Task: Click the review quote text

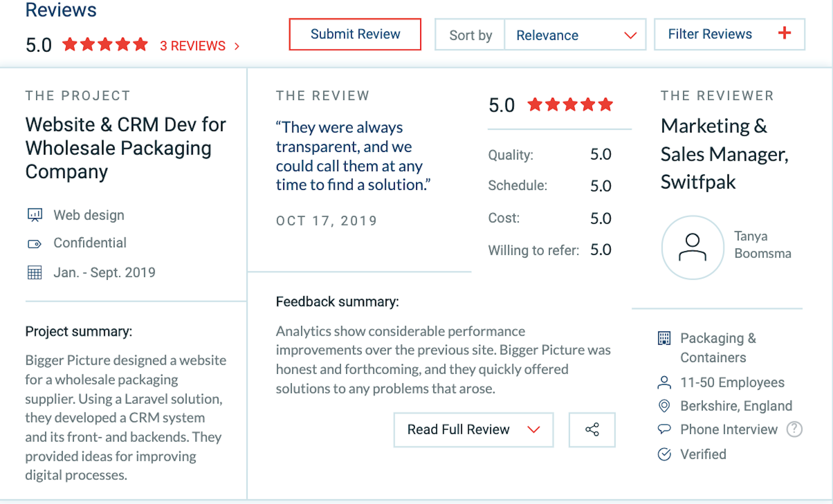Action: [x=353, y=156]
